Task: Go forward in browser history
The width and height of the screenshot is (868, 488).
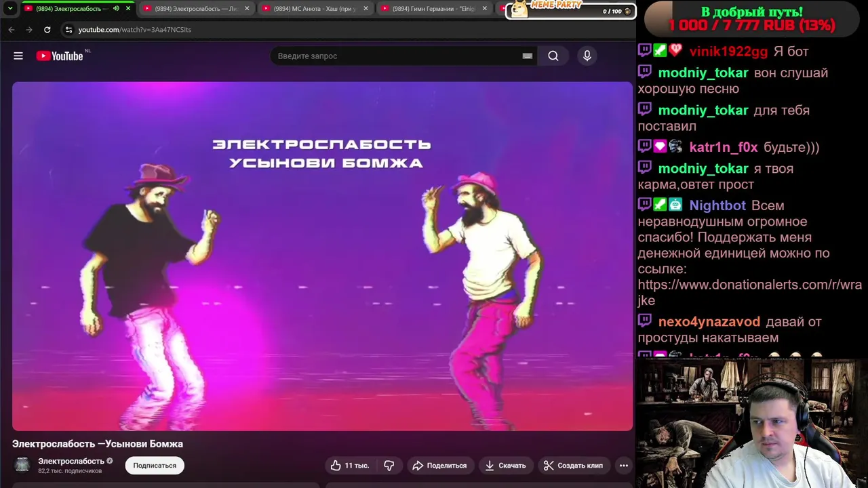Action: [28, 30]
